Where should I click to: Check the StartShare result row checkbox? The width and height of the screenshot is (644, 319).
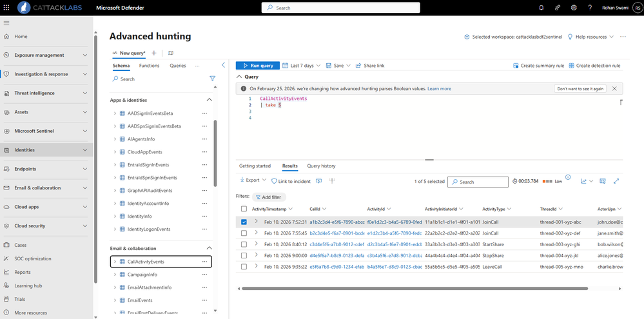point(244,244)
